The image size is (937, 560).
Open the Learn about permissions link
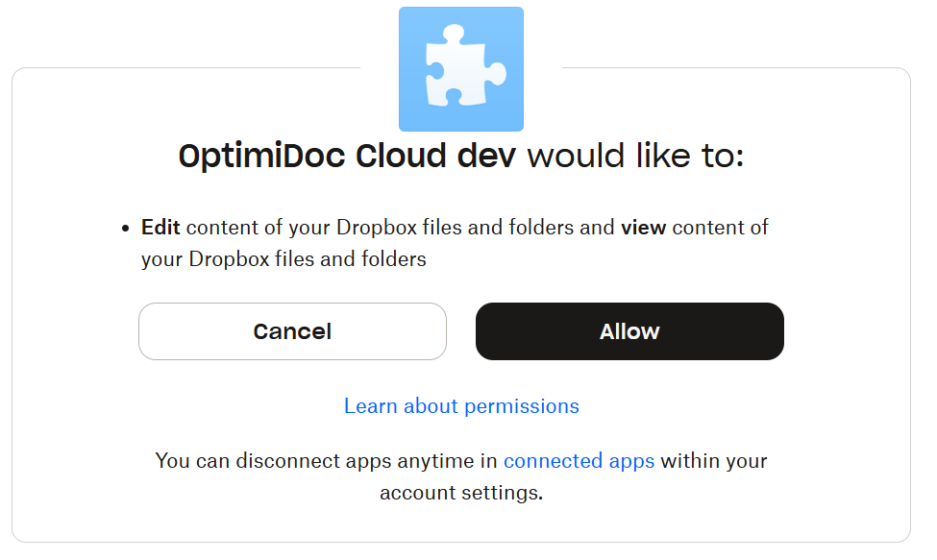461,406
